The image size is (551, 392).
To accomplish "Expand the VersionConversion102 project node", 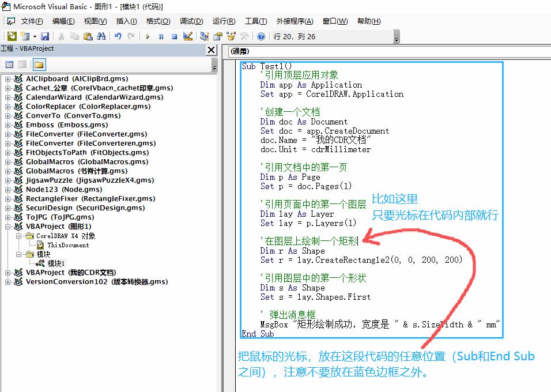I will [8, 282].
